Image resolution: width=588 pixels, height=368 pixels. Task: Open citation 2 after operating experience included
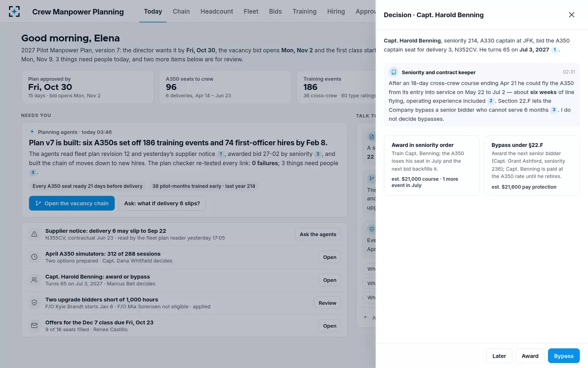(491, 101)
